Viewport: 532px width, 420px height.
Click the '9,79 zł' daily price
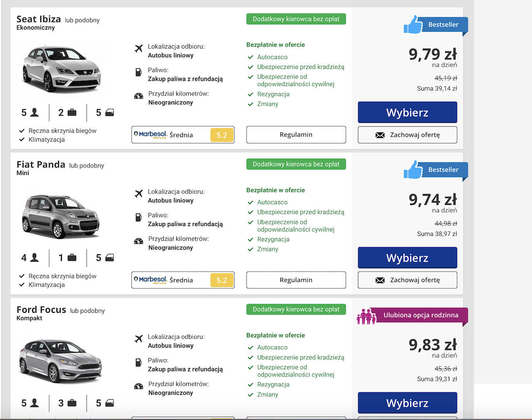click(433, 54)
